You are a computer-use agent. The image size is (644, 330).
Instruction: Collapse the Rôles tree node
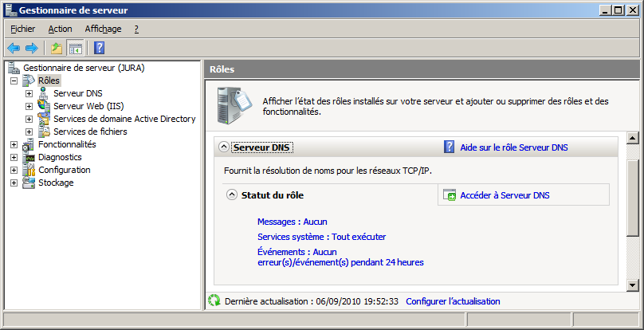coord(14,81)
